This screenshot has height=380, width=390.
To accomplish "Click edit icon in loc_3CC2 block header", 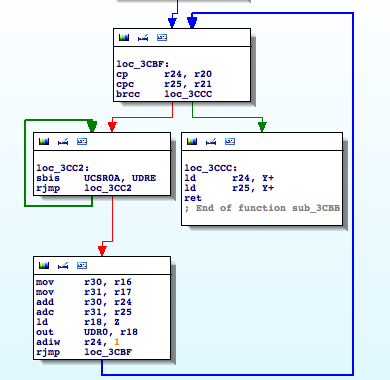I will click(x=63, y=142).
